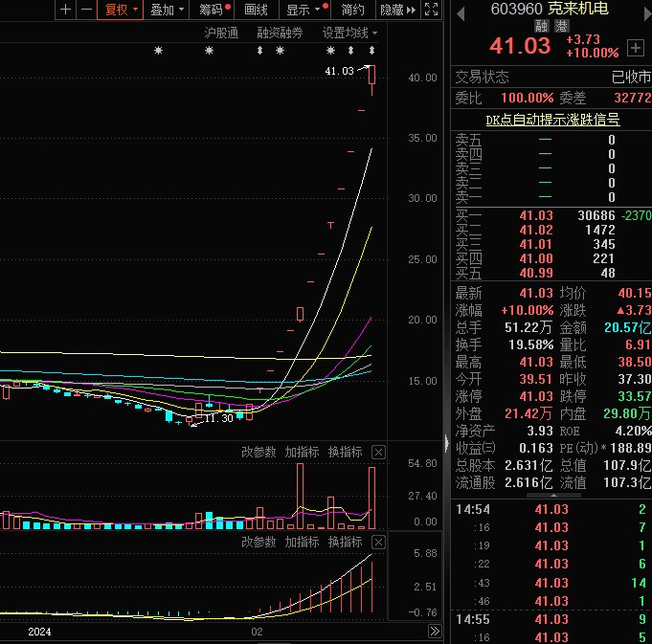Click 换指标 in volume panel
The image size is (652, 644).
345,452
